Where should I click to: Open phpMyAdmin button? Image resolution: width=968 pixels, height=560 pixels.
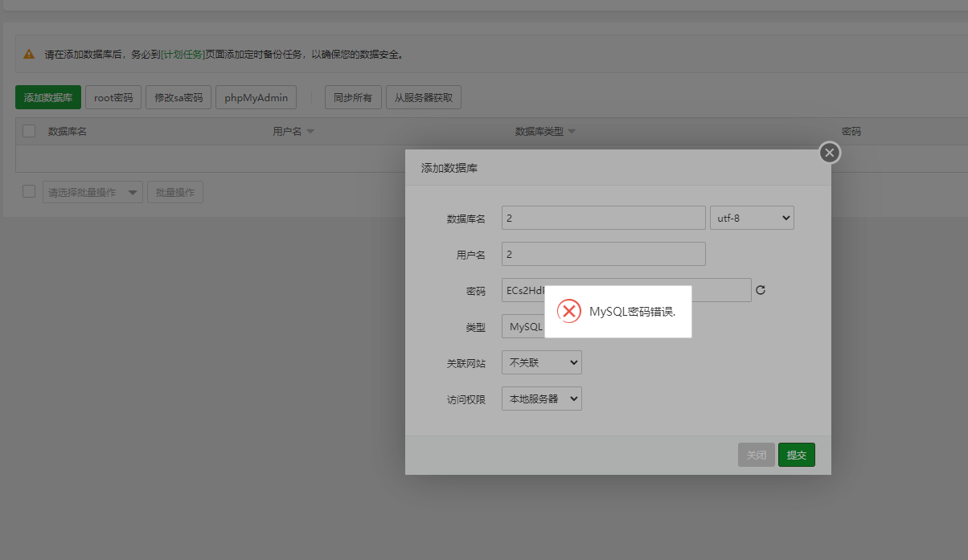tap(256, 97)
